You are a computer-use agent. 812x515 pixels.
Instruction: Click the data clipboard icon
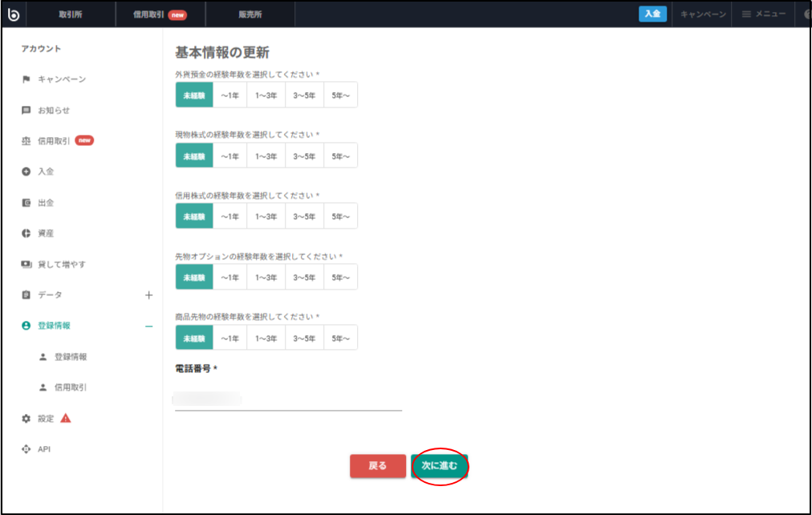click(x=26, y=294)
